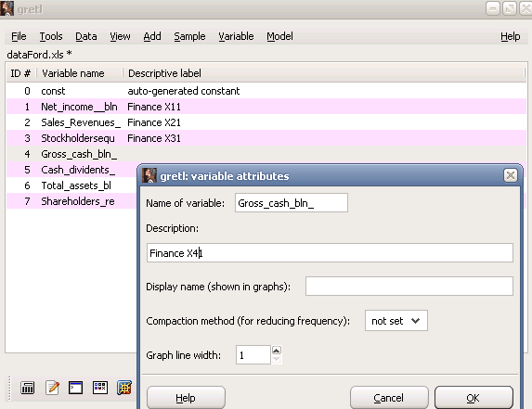Open the Add menu
The height and width of the screenshot is (409, 532).
152,36
